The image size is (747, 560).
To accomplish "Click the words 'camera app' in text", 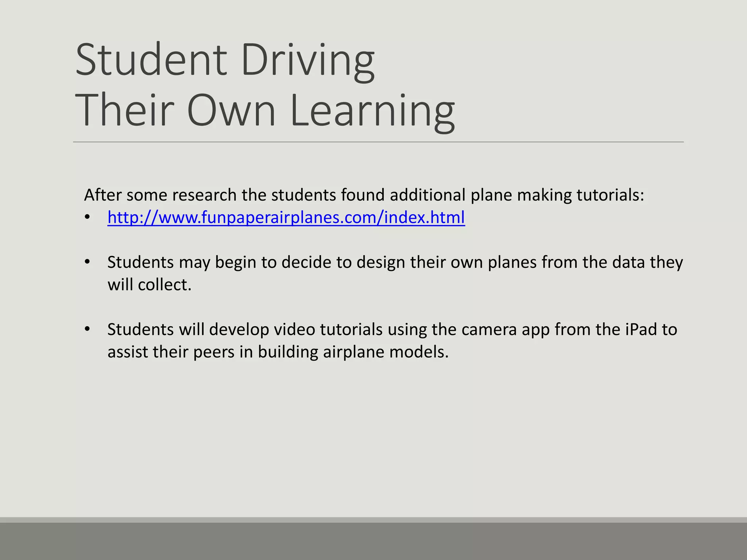I will (x=506, y=329).
